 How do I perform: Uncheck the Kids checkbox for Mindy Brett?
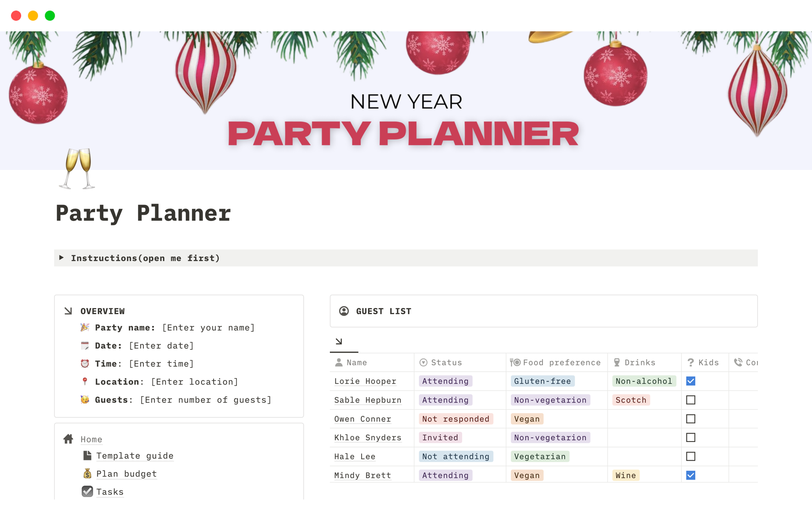coord(691,475)
